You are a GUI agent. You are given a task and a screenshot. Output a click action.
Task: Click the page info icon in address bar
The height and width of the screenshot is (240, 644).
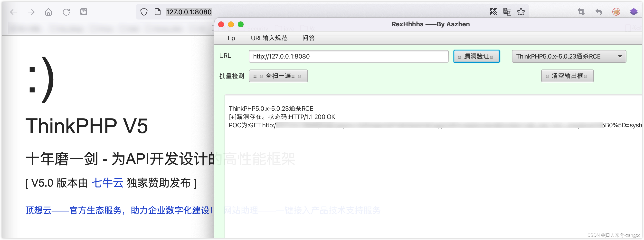click(x=158, y=12)
